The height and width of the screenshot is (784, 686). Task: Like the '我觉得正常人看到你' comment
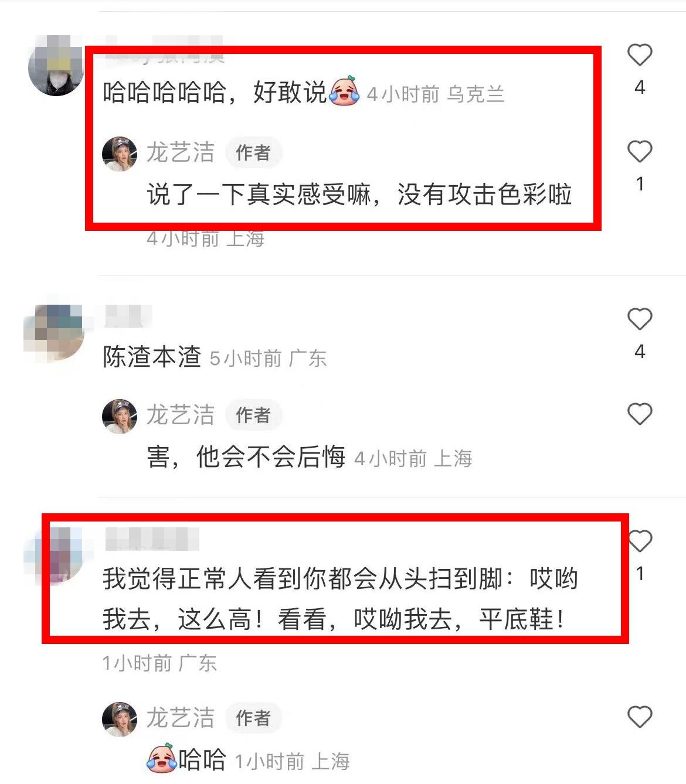[x=640, y=541]
